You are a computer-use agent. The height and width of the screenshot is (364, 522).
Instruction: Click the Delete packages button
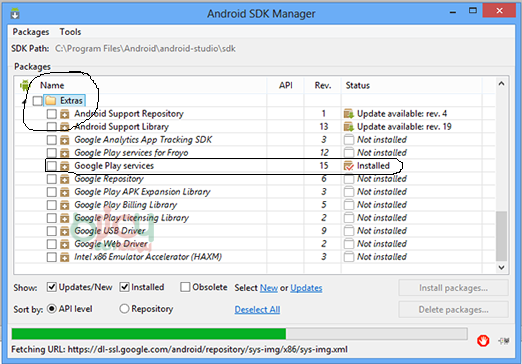pos(453,310)
